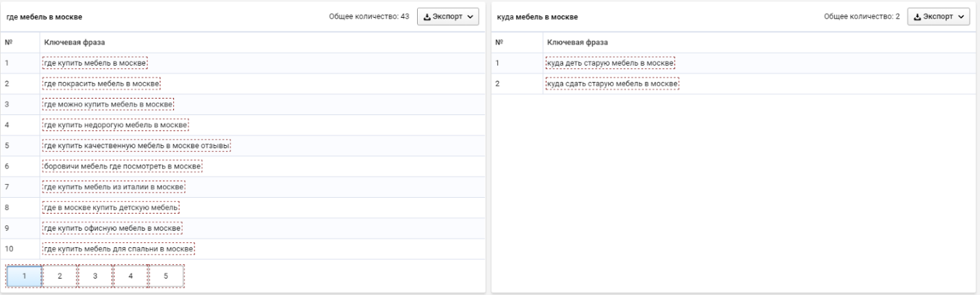
Task: Select phrase 'где покрасить мебель в москве'
Action: pos(101,84)
